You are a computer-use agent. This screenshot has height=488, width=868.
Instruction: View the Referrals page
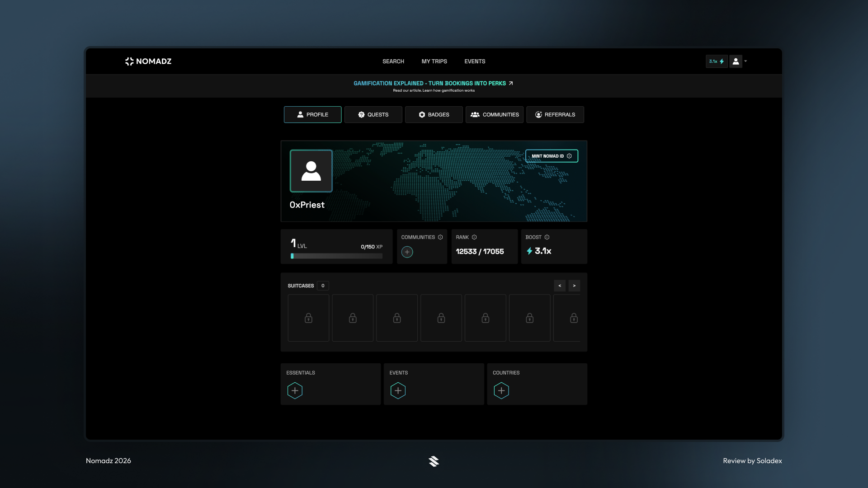[x=555, y=114]
